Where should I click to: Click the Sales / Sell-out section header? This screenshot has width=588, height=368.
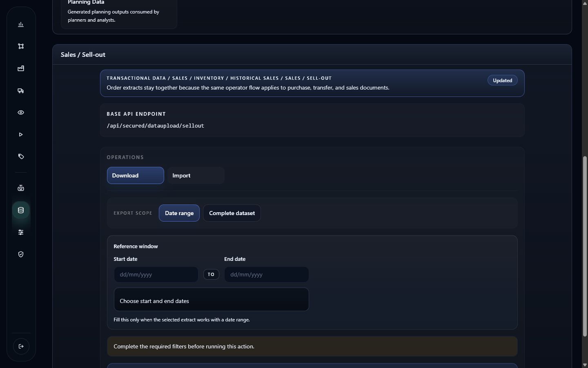[312, 54]
